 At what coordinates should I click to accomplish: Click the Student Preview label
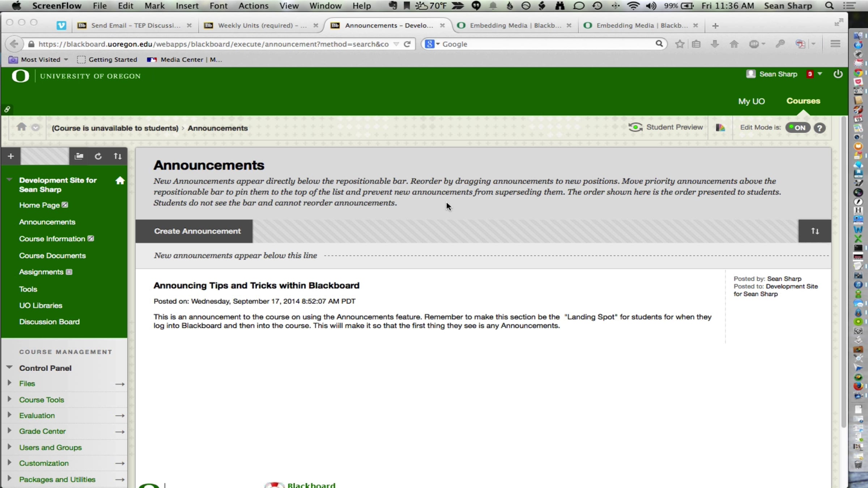pyautogui.click(x=675, y=127)
